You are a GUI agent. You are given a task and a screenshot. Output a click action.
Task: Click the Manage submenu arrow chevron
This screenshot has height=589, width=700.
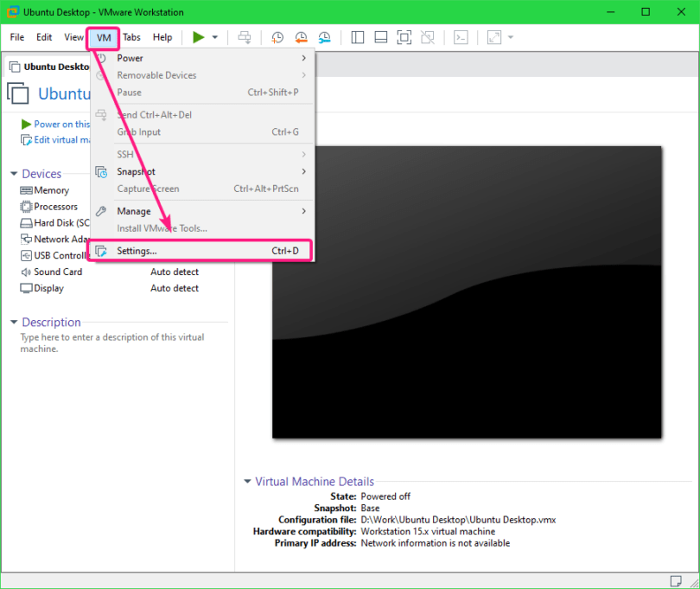coord(303,211)
